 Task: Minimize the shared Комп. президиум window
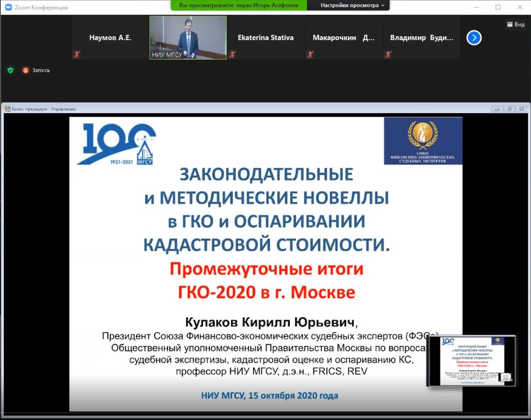tap(497, 109)
